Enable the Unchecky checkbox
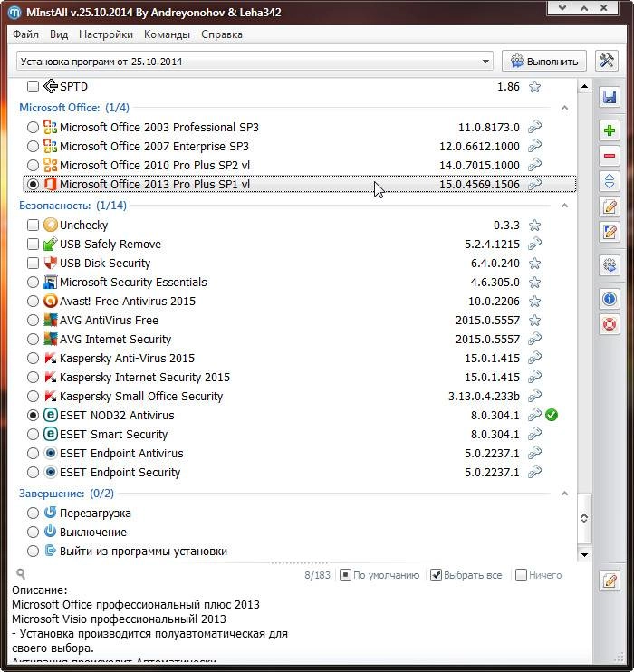This screenshot has width=634, height=672. [33, 225]
